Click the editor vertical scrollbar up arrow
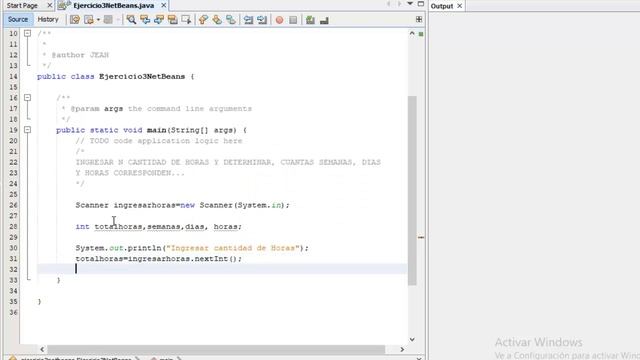 point(412,33)
